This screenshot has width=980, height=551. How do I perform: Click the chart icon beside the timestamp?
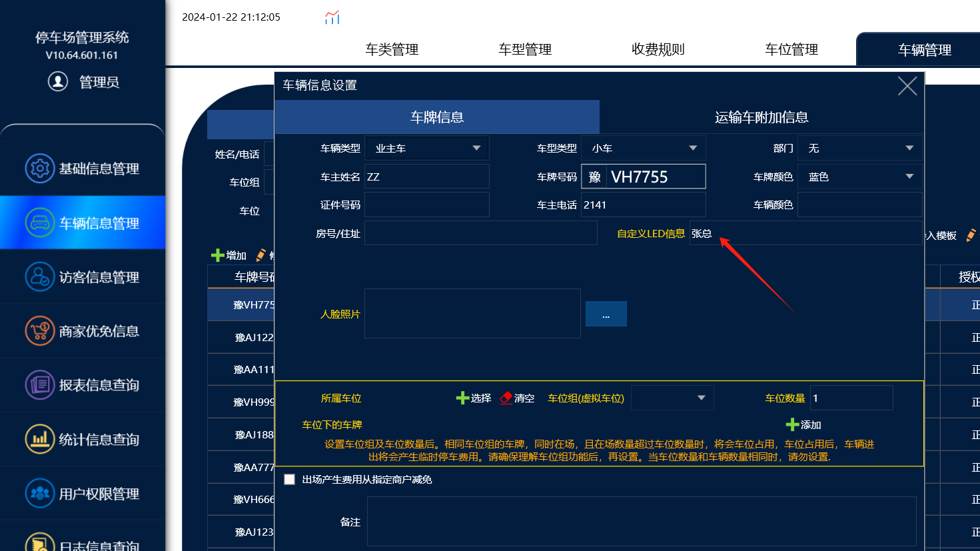[x=332, y=17]
